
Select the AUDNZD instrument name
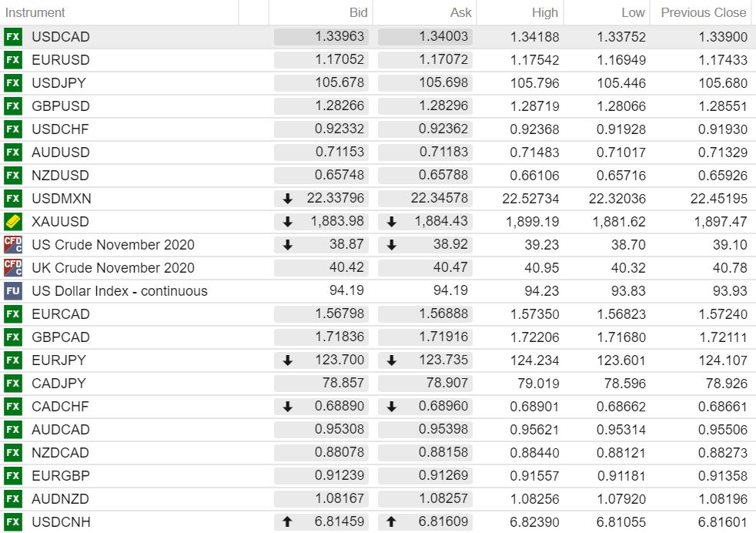tap(60, 499)
